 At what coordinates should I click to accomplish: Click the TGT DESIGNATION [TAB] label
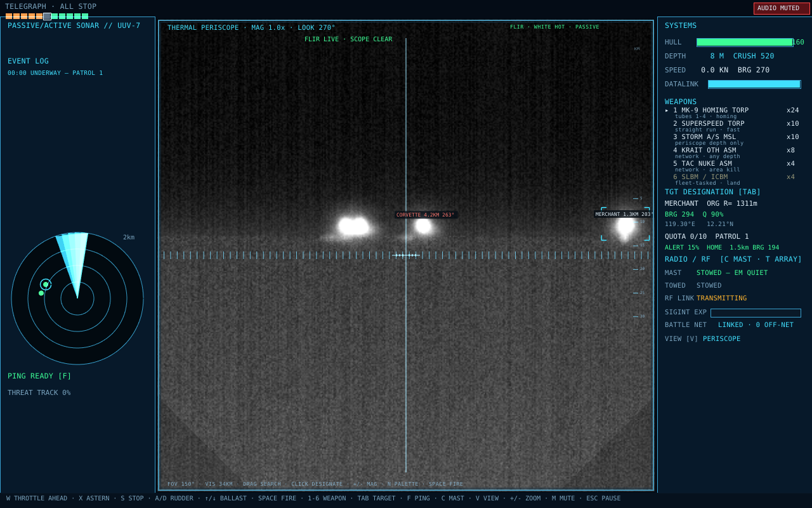point(712,192)
